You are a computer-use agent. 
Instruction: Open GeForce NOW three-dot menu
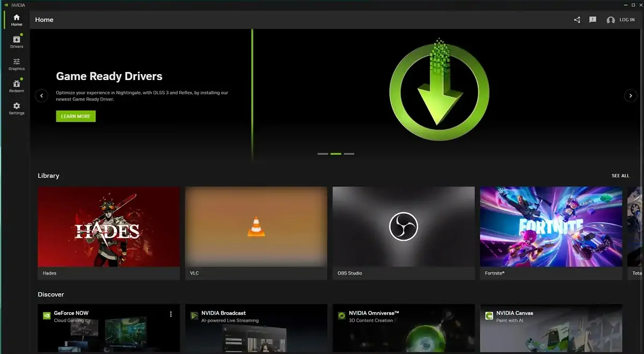click(171, 314)
